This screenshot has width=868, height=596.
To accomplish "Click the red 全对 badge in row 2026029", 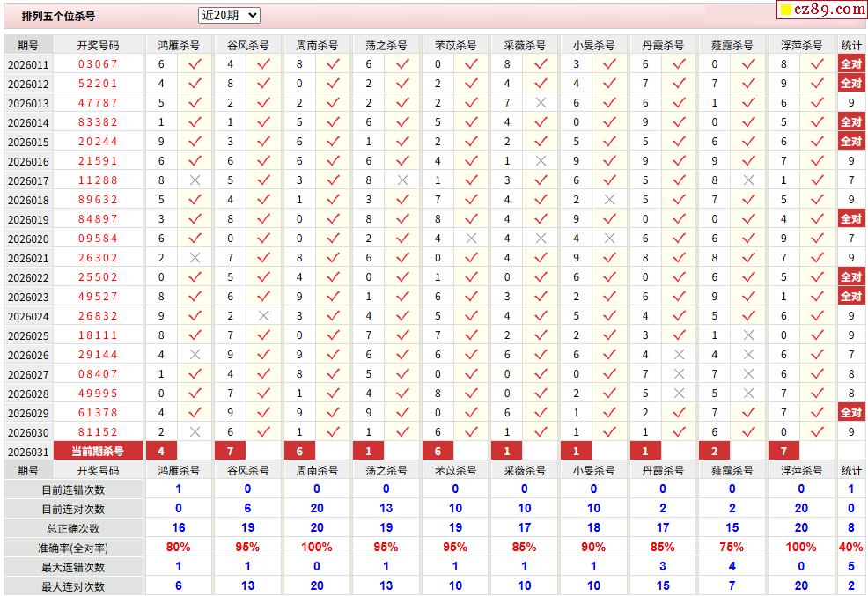I will 850,413.
